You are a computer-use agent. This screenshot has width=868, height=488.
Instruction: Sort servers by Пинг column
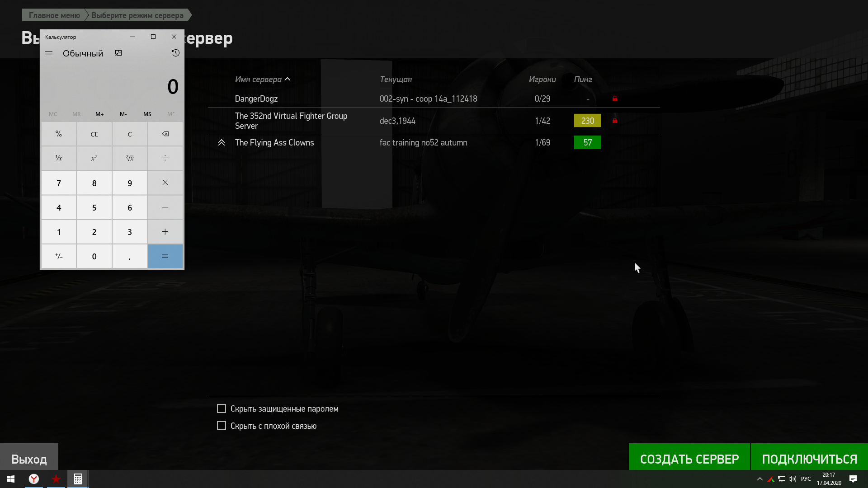tap(583, 80)
